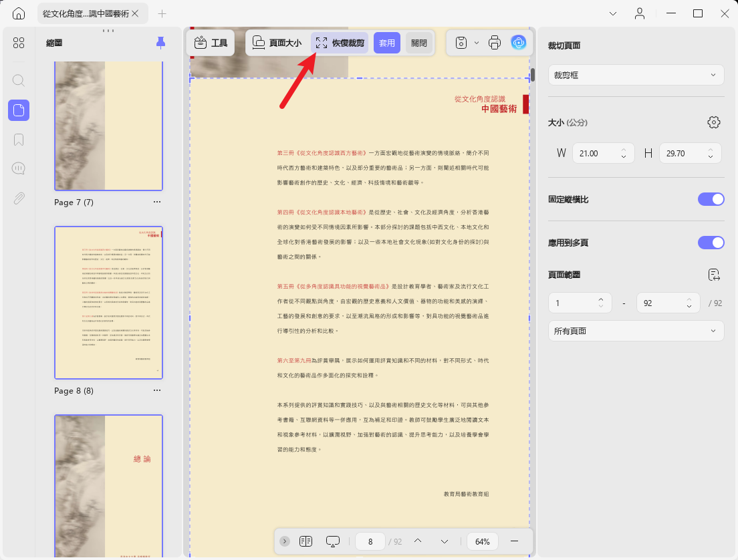
Task: Select the 總論 page thumbnail
Action: [109, 486]
